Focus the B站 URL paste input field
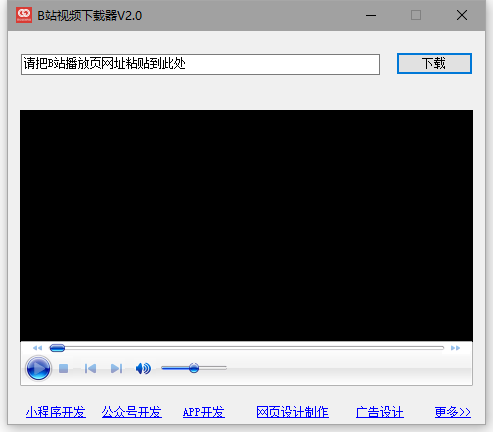 [200, 64]
